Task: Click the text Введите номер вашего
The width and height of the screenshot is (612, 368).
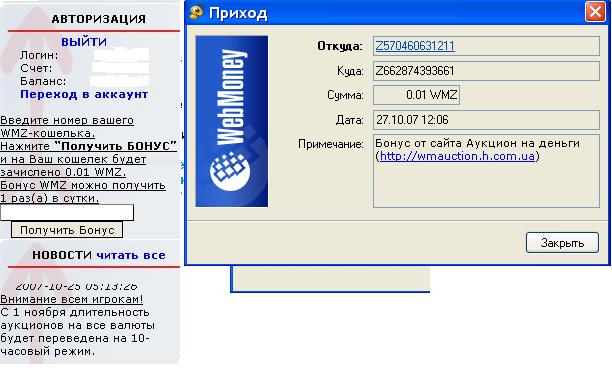Action: tap(67, 120)
